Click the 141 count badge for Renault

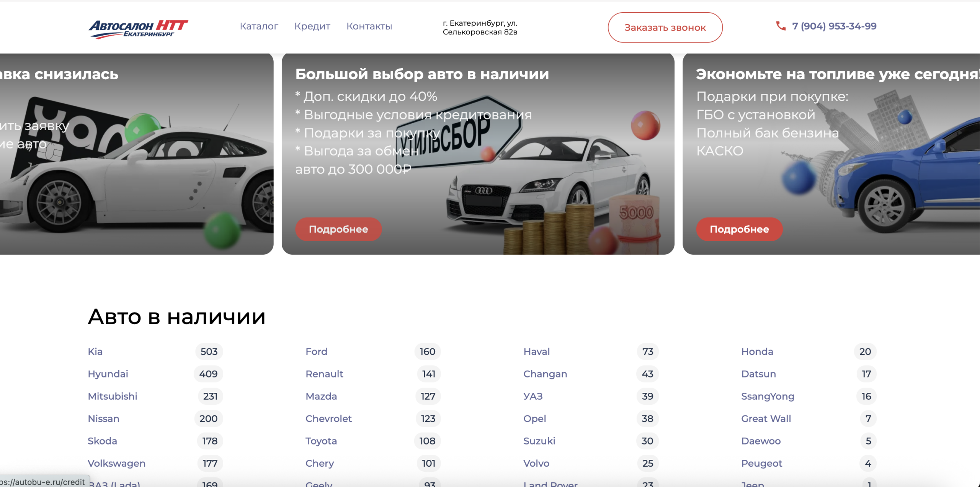(x=429, y=374)
